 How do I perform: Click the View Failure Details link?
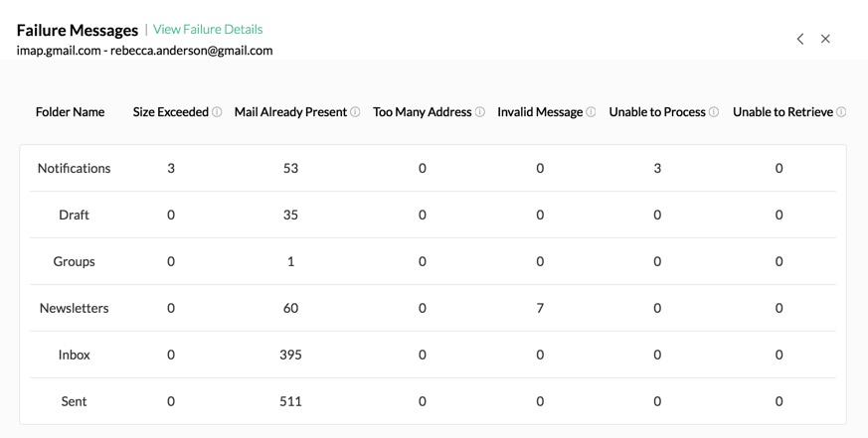point(208,30)
